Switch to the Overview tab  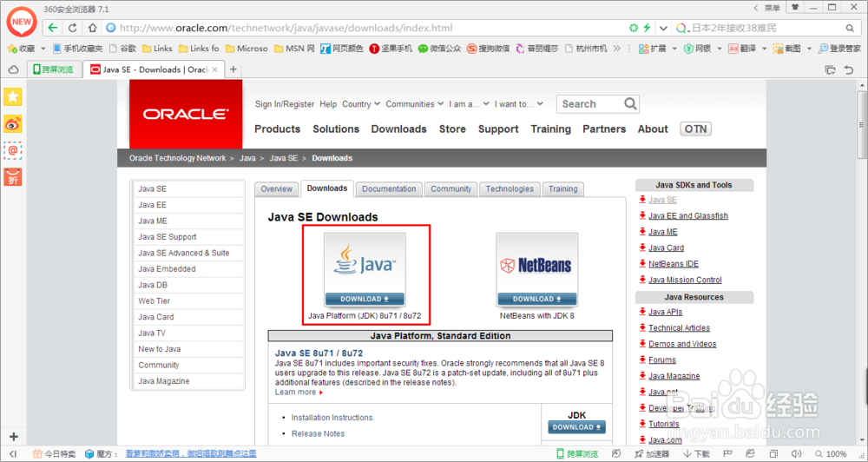[x=276, y=189]
